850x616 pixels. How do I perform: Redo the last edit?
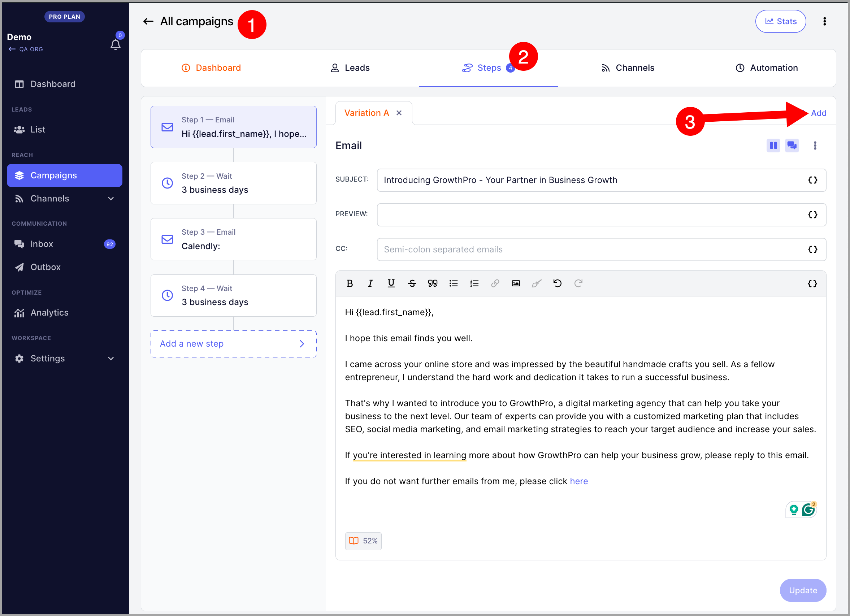pyautogui.click(x=578, y=284)
